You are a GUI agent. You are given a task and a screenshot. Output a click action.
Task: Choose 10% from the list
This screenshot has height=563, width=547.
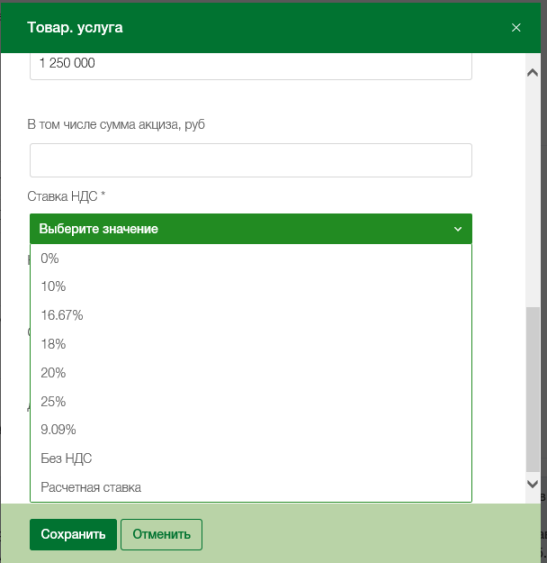(251, 287)
